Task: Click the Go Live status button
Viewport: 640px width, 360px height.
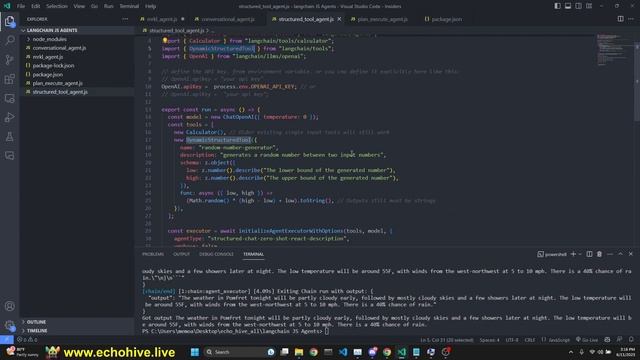Action: pyautogui.click(x=587, y=340)
